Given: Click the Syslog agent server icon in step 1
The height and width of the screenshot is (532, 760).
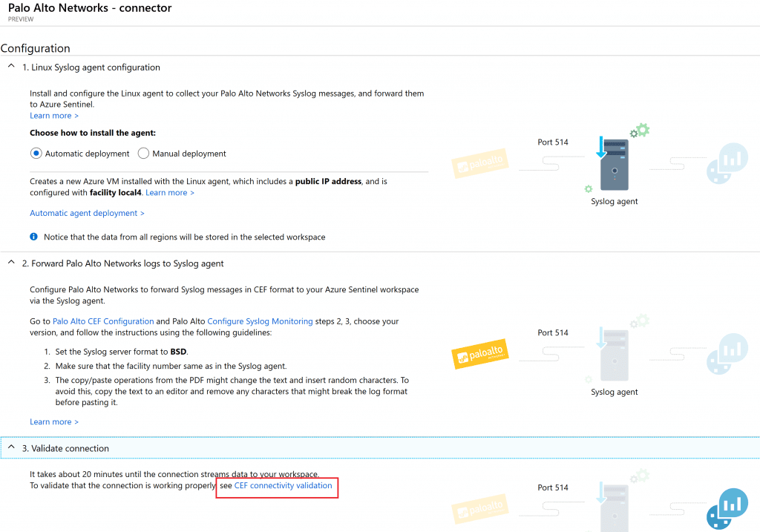Looking at the screenshot, I should [614, 165].
